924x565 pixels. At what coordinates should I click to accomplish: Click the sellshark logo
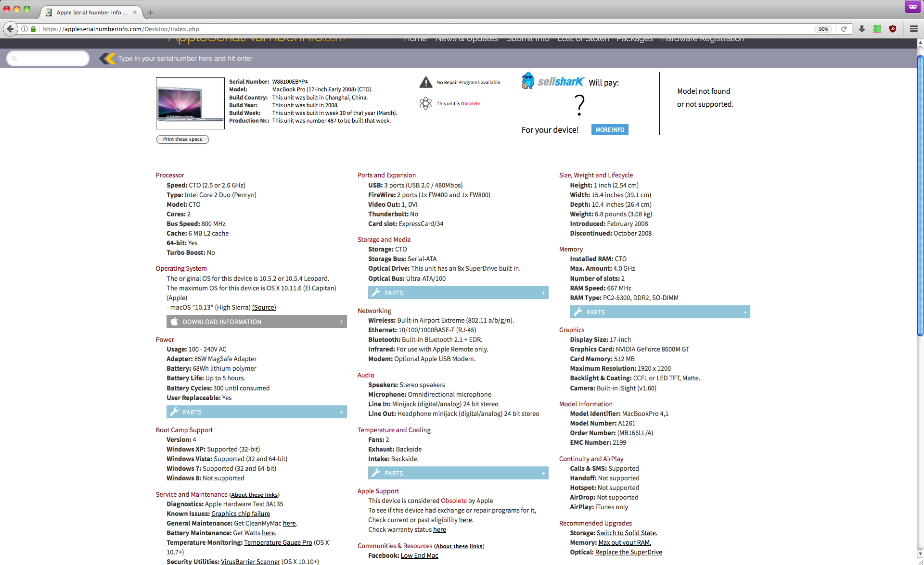pyautogui.click(x=553, y=81)
